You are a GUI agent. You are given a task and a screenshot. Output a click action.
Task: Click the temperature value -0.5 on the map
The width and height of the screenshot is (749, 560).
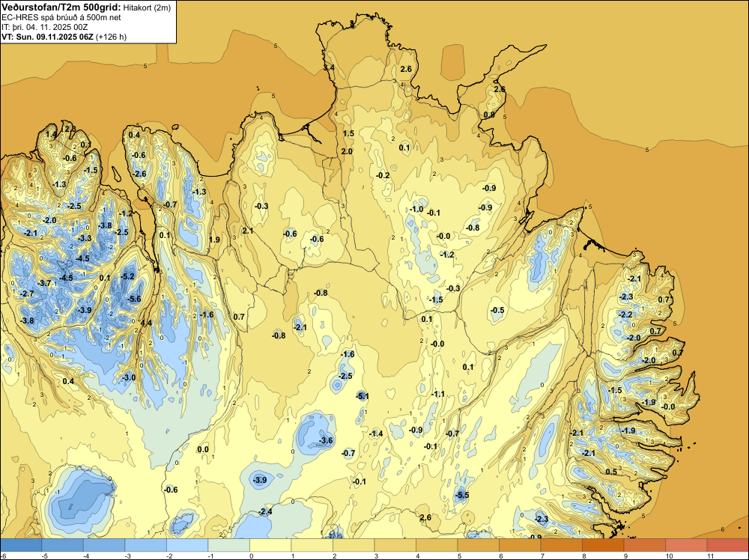click(498, 310)
